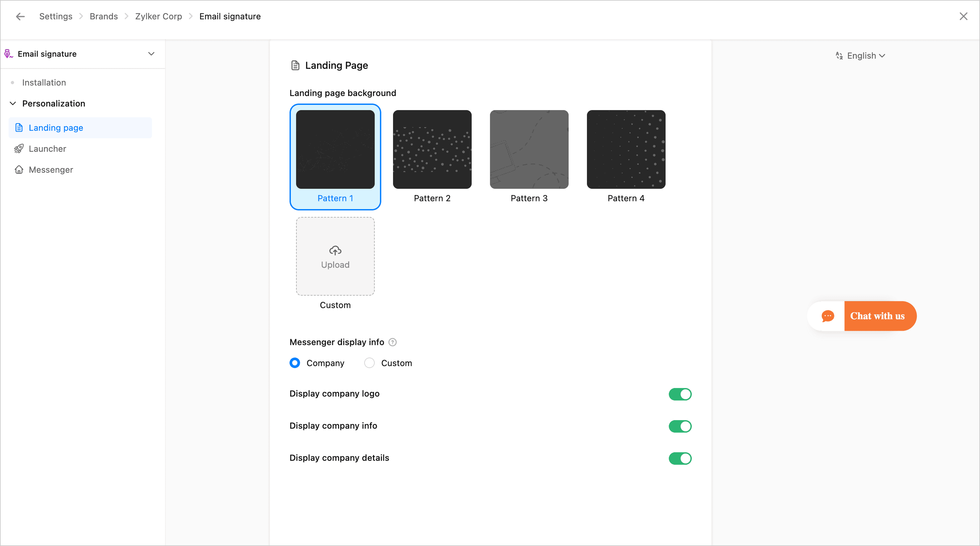Click the language translate icon
980x546 pixels.
tap(839, 56)
